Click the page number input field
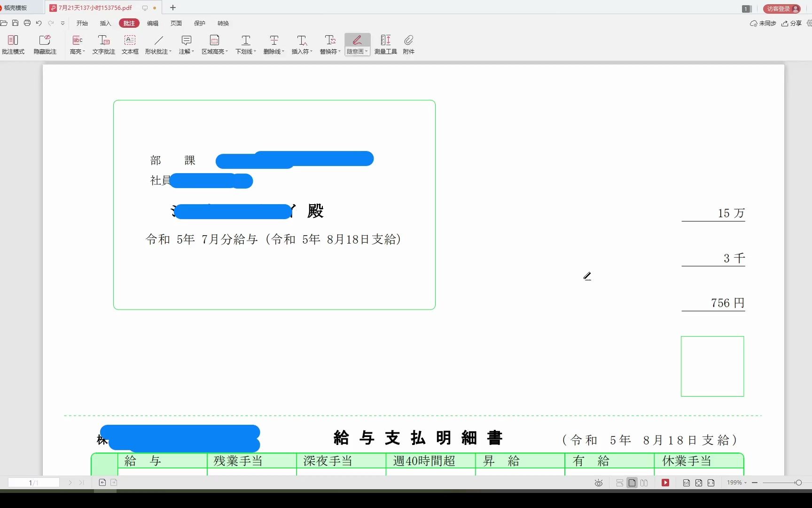 34,483
